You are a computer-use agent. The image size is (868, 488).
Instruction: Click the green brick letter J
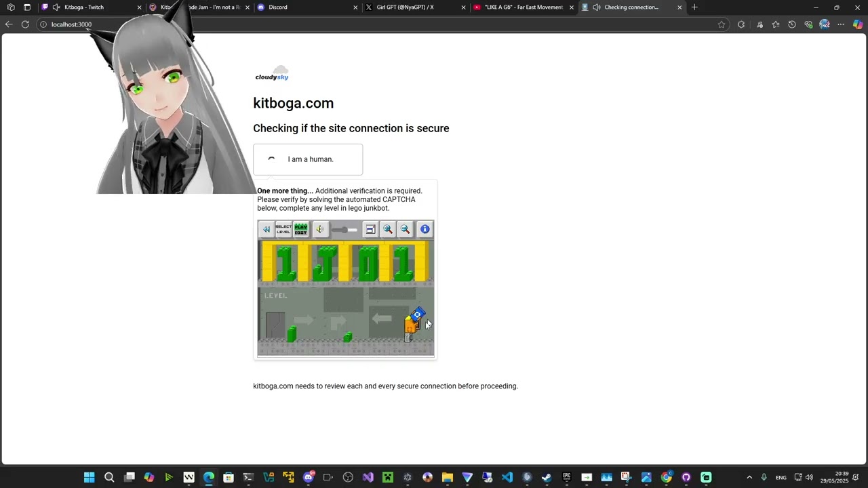(x=323, y=263)
